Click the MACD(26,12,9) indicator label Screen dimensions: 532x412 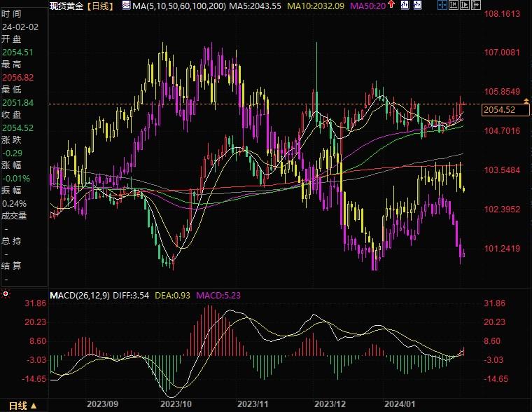coord(78,296)
